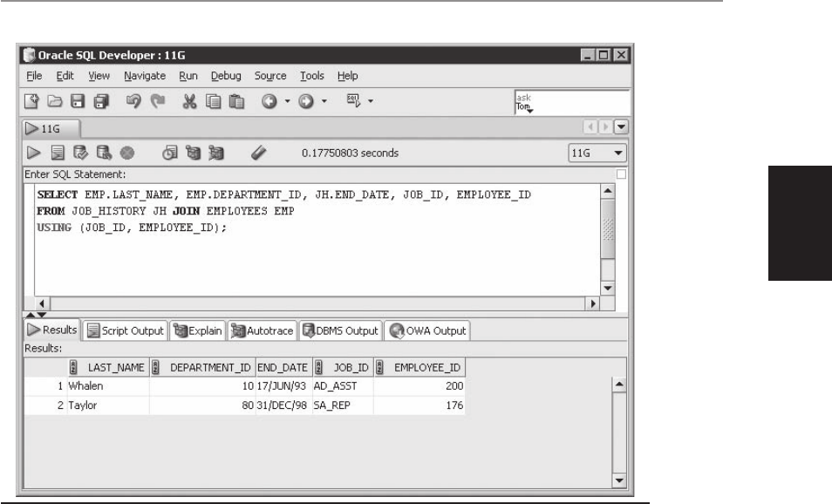Click the New file icon
Viewport: 832px width, 504px height.
(31, 101)
